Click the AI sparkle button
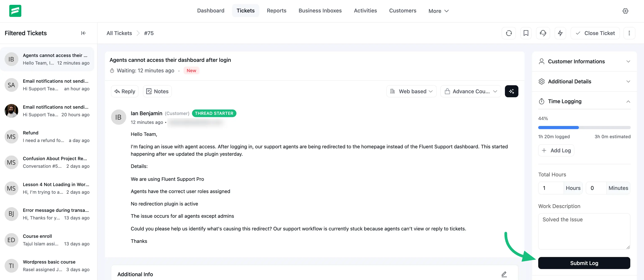The height and width of the screenshot is (280, 644). [511, 91]
